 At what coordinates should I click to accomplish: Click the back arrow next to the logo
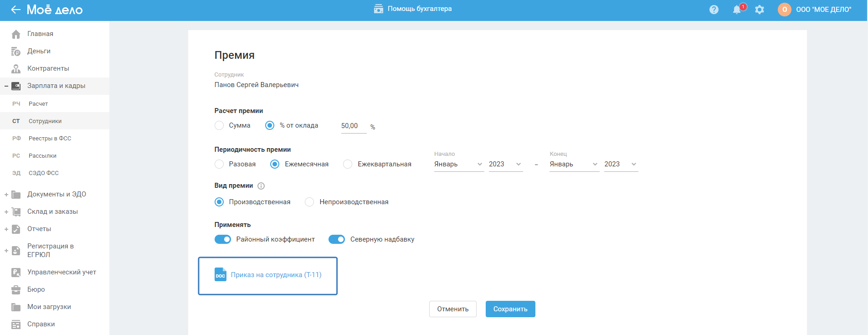[15, 10]
